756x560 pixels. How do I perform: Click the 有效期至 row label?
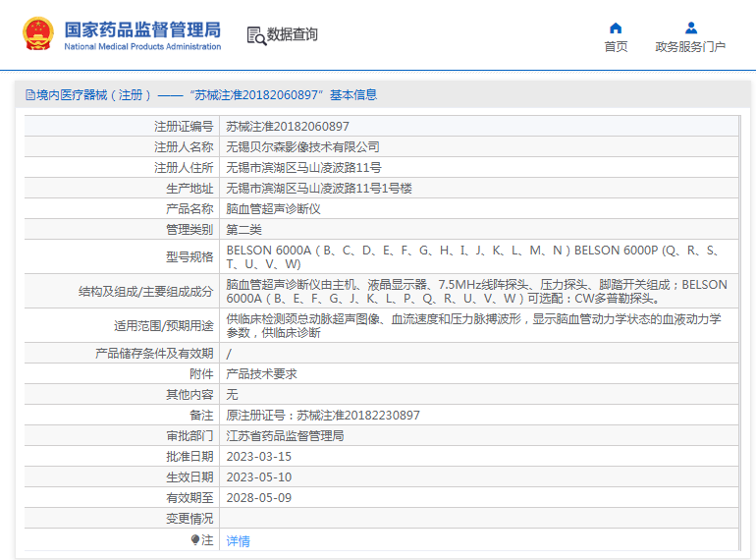click(x=189, y=498)
